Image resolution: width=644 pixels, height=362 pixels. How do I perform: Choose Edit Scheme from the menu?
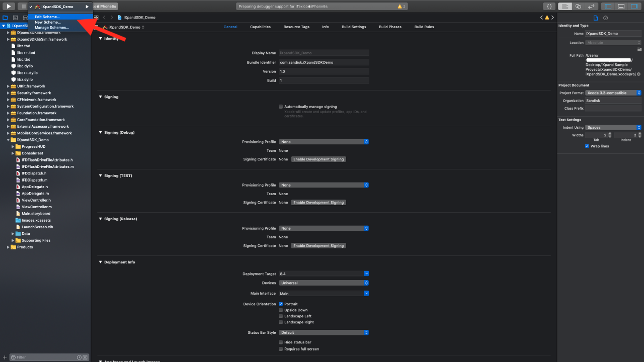pyautogui.click(x=60, y=17)
